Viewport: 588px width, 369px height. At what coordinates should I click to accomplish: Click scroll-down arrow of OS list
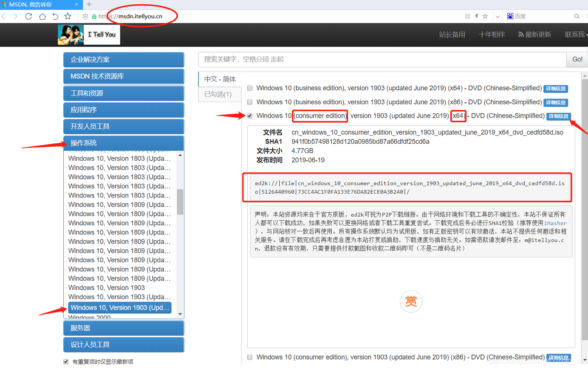(x=180, y=315)
